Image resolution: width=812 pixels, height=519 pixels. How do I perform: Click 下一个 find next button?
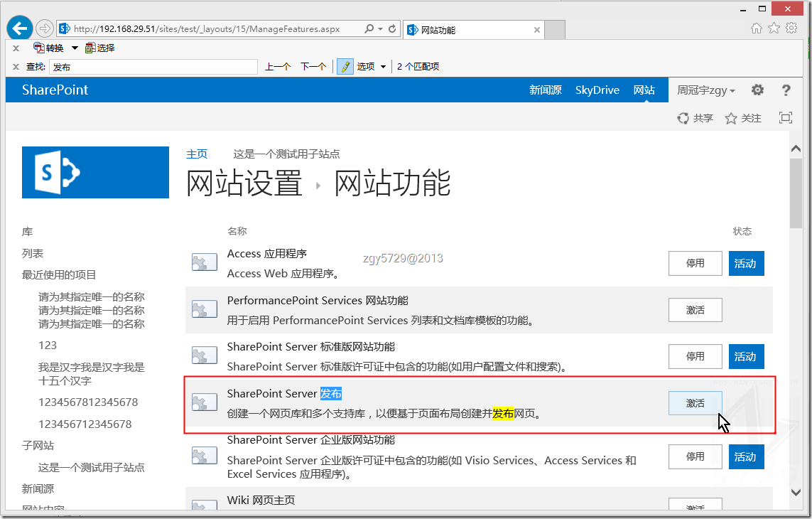[x=313, y=66]
